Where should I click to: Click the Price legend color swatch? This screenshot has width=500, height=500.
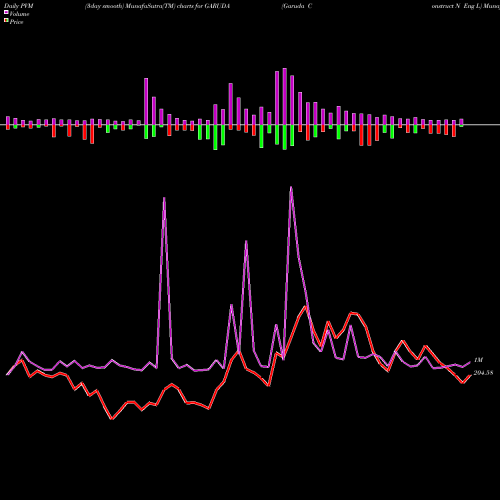coord(6,21)
